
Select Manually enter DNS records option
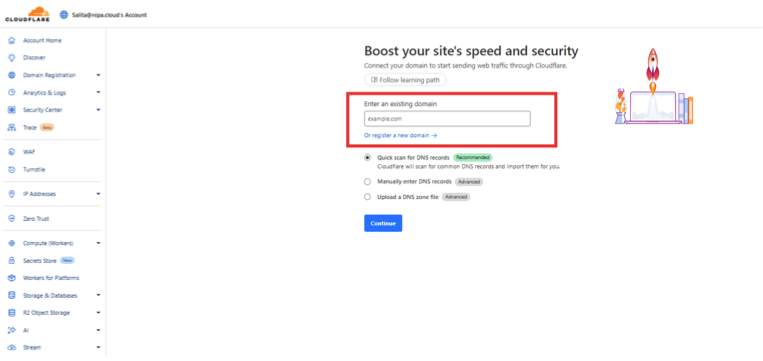367,181
